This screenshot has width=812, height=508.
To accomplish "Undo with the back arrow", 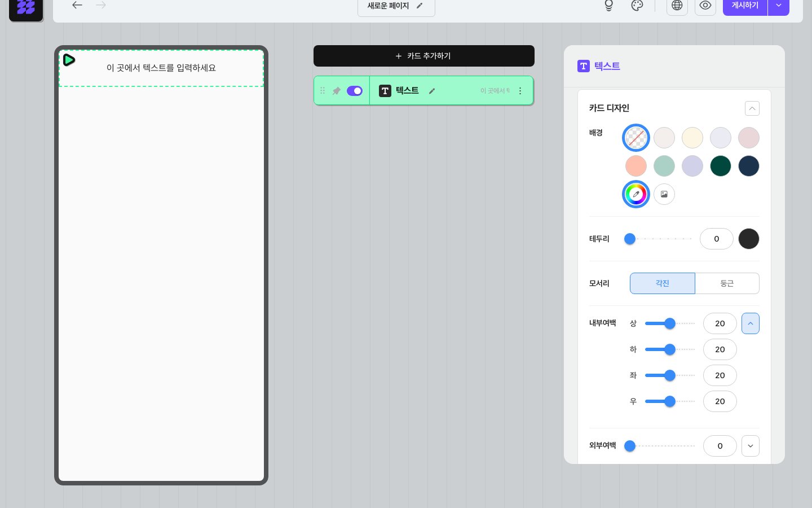I will coord(77,6).
